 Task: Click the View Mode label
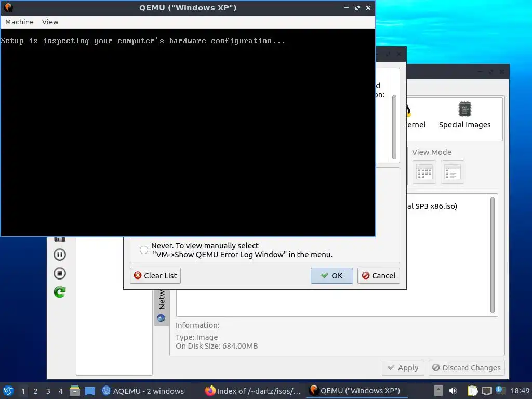(432, 152)
